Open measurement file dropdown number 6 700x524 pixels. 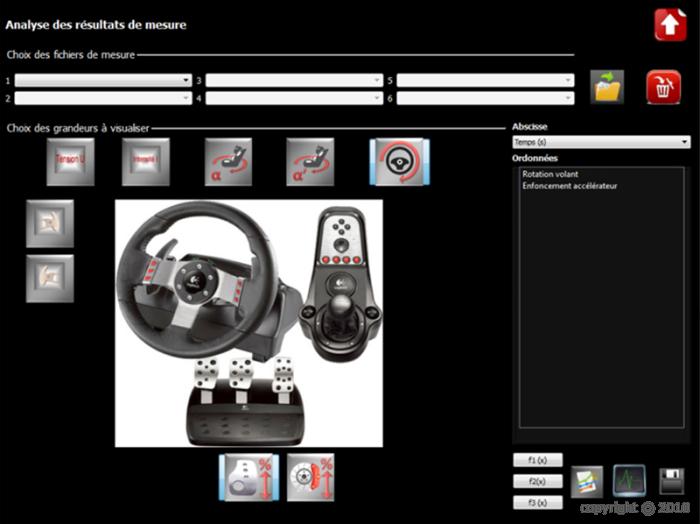[x=485, y=98]
